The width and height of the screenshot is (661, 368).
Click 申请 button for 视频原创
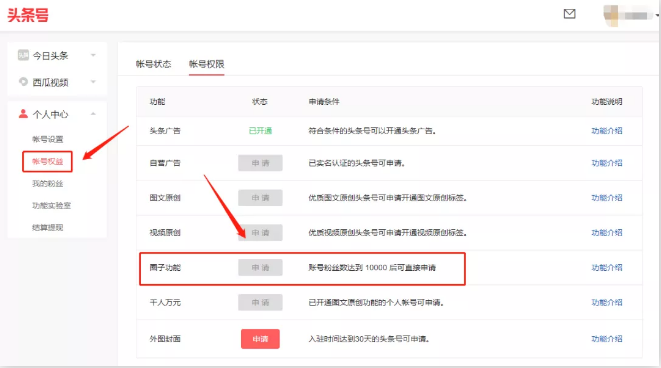(x=260, y=233)
